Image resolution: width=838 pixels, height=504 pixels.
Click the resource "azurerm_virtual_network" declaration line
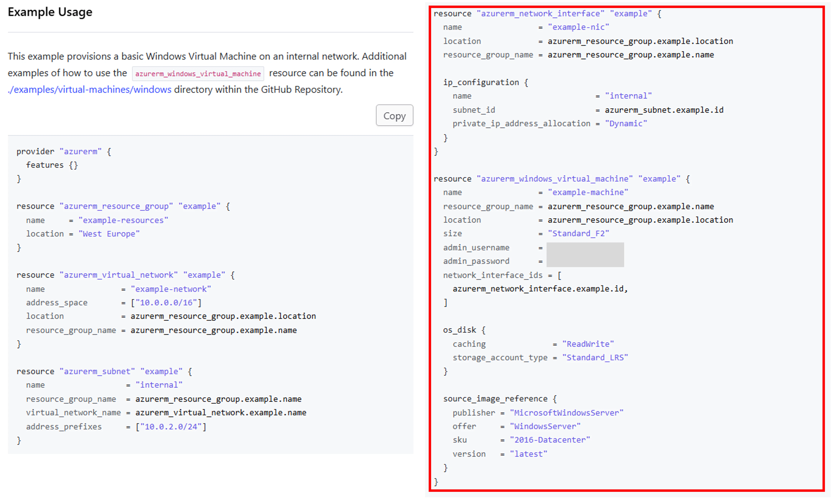coord(126,275)
